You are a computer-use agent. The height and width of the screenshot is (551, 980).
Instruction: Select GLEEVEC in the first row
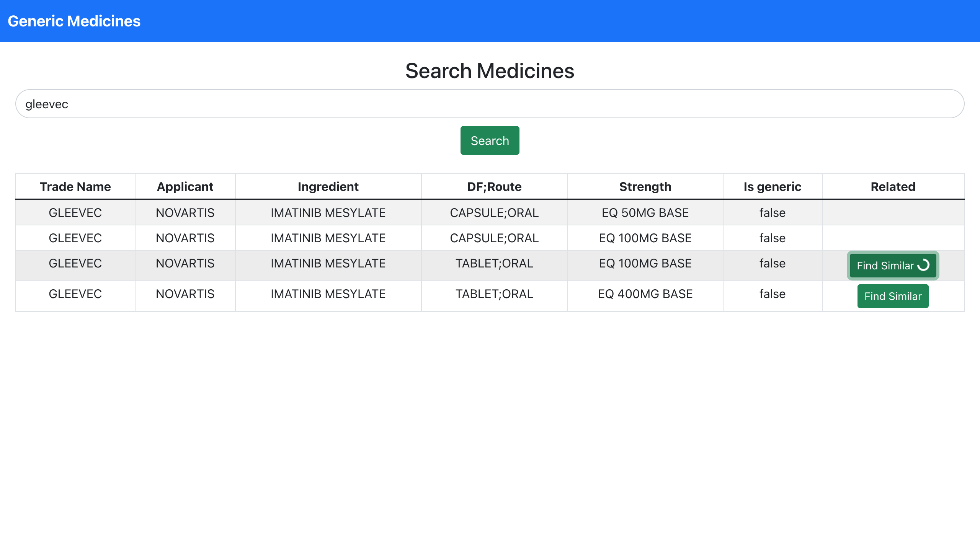75,213
